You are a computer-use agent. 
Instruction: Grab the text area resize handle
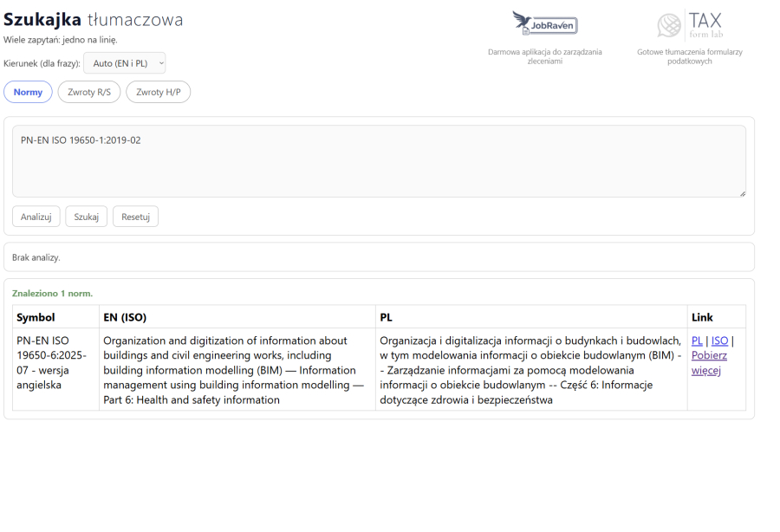pyautogui.click(x=742, y=193)
